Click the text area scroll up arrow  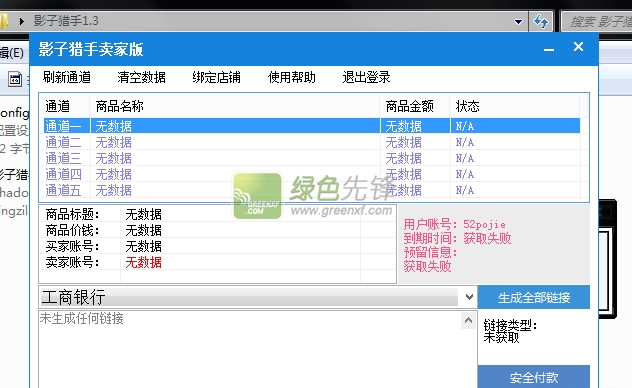click(468, 320)
